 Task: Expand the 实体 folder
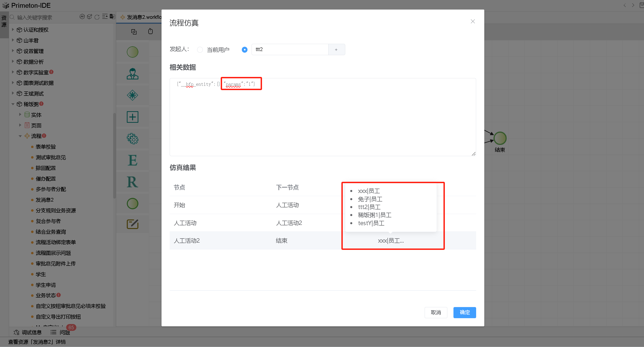[20, 115]
